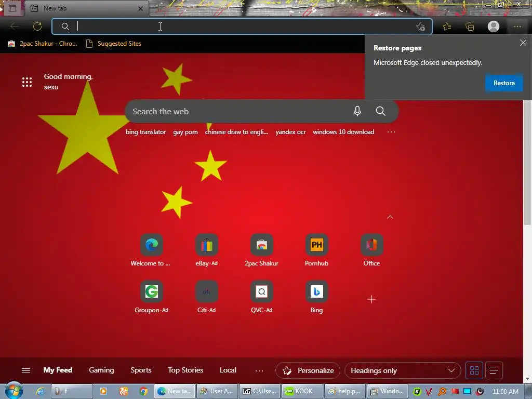Focus the browser address bar
The height and width of the screenshot is (399, 532).
pos(242,26)
